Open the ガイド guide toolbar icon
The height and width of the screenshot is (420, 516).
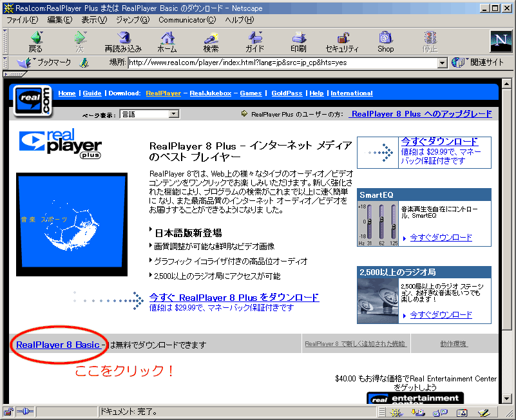[x=255, y=41]
